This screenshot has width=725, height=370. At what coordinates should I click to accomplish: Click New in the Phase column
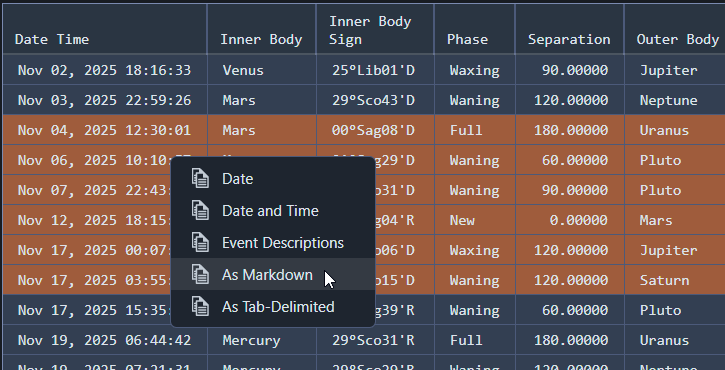click(x=474, y=220)
